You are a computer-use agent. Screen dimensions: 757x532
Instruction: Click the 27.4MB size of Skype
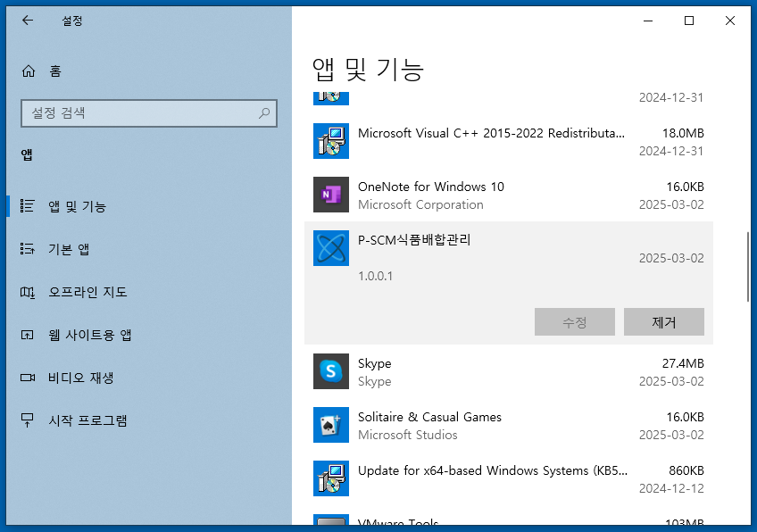683,363
